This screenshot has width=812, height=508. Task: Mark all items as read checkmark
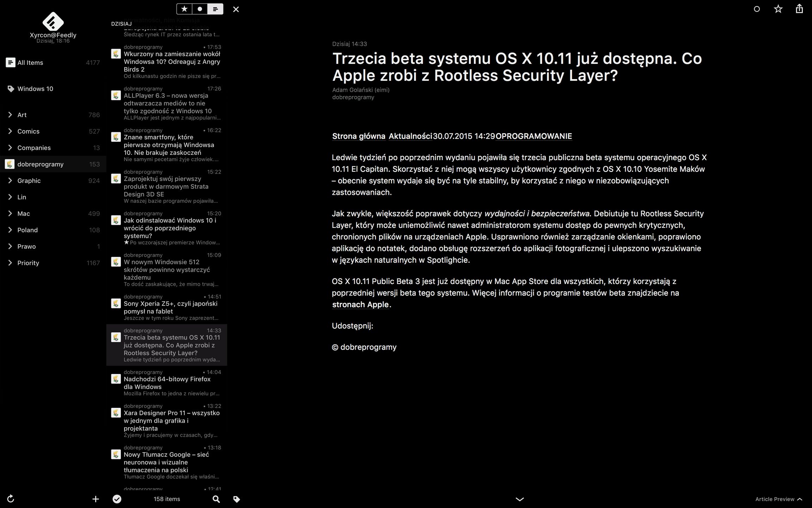point(117,499)
